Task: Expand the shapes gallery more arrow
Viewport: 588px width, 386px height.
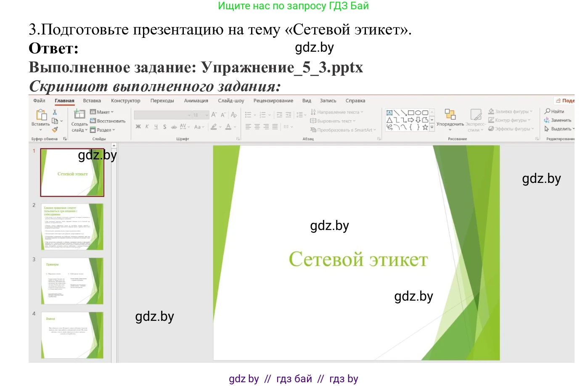Action: (x=432, y=127)
